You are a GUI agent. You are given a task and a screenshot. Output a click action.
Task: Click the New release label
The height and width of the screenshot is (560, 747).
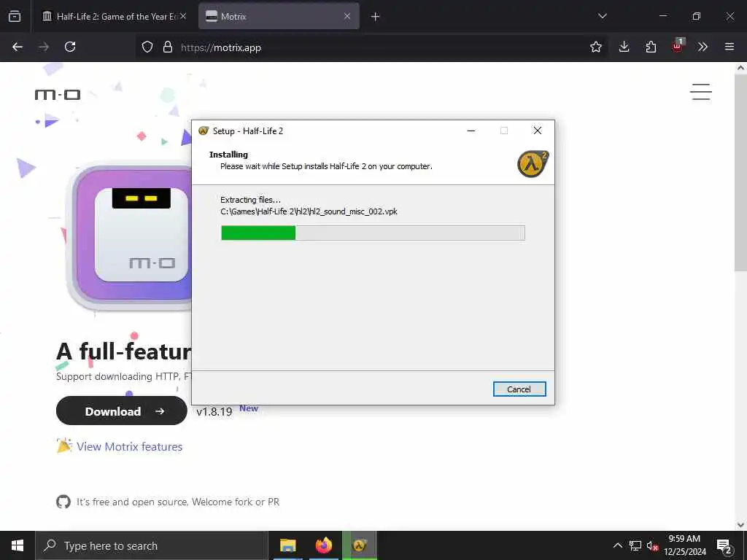249,408
